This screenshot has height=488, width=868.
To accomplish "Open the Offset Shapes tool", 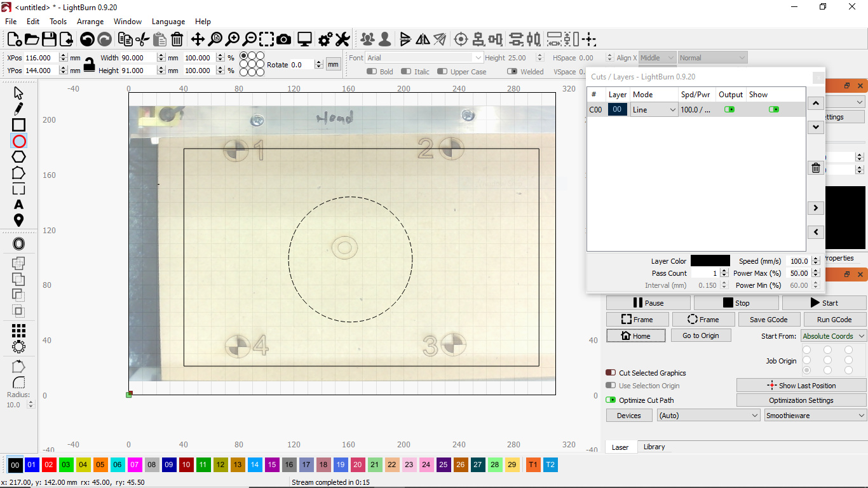I will coord(18,244).
